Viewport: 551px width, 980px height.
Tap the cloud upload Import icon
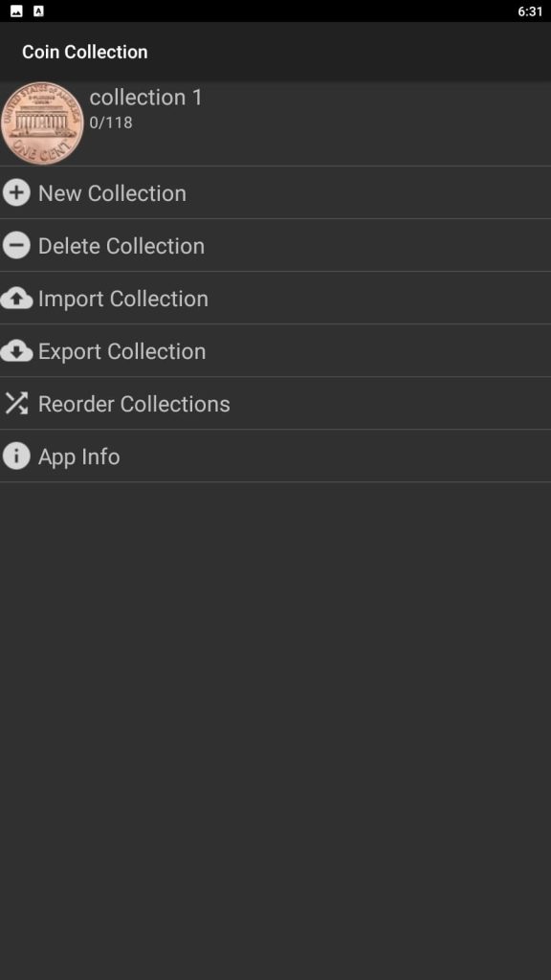pyautogui.click(x=16, y=299)
